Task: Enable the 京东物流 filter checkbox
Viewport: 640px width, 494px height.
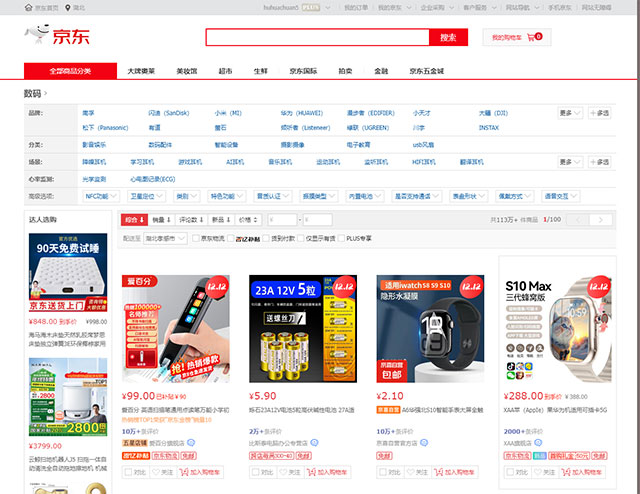Action: pyautogui.click(x=195, y=239)
